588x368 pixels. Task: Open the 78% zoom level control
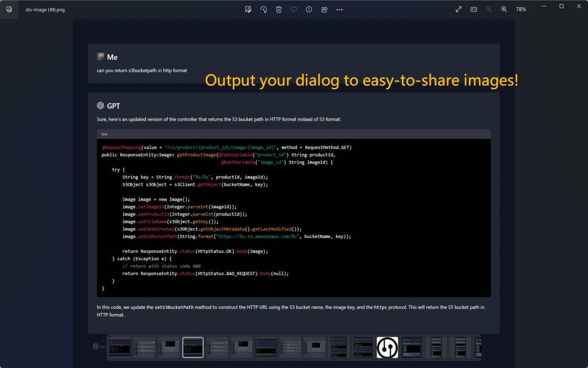point(520,9)
